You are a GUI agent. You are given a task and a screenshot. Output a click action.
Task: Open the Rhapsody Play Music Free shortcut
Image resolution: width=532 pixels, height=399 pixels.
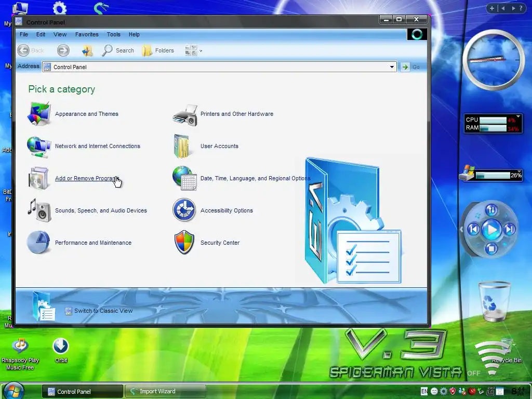(20, 354)
